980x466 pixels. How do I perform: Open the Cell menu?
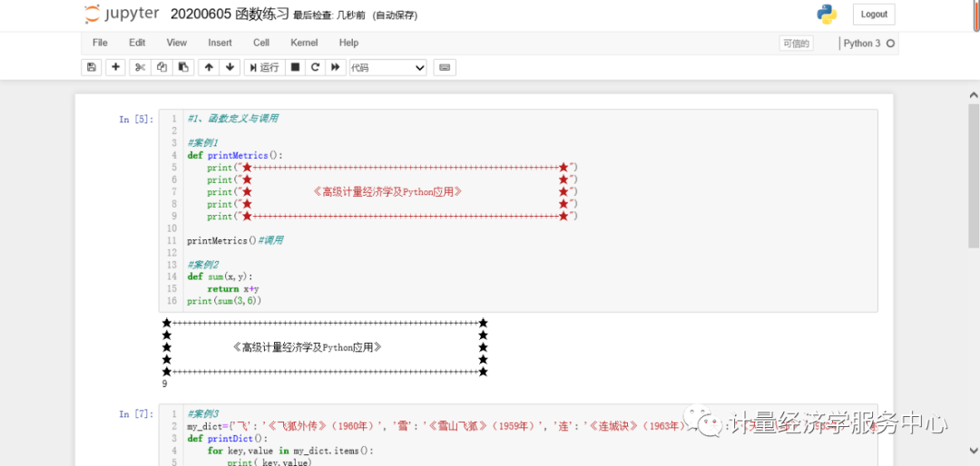click(261, 43)
